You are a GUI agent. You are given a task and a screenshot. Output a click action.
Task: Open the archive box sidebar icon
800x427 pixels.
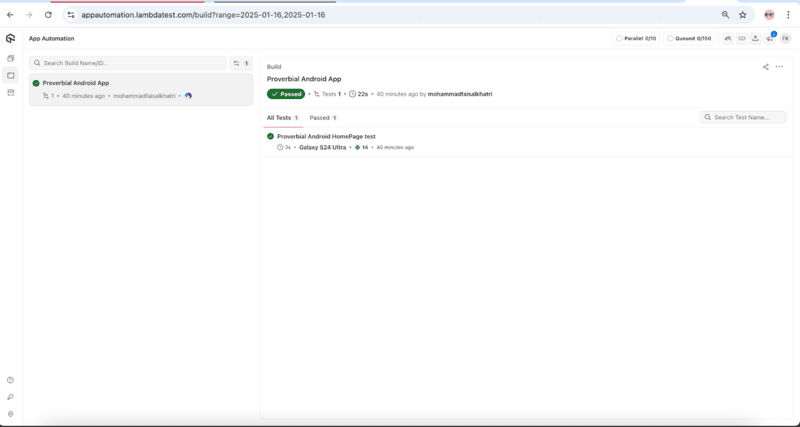click(10, 93)
